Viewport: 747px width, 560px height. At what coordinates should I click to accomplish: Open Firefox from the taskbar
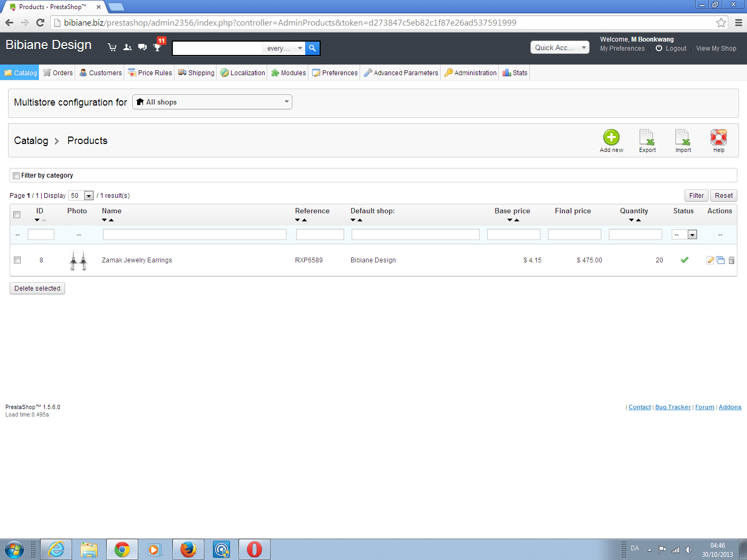[188, 549]
